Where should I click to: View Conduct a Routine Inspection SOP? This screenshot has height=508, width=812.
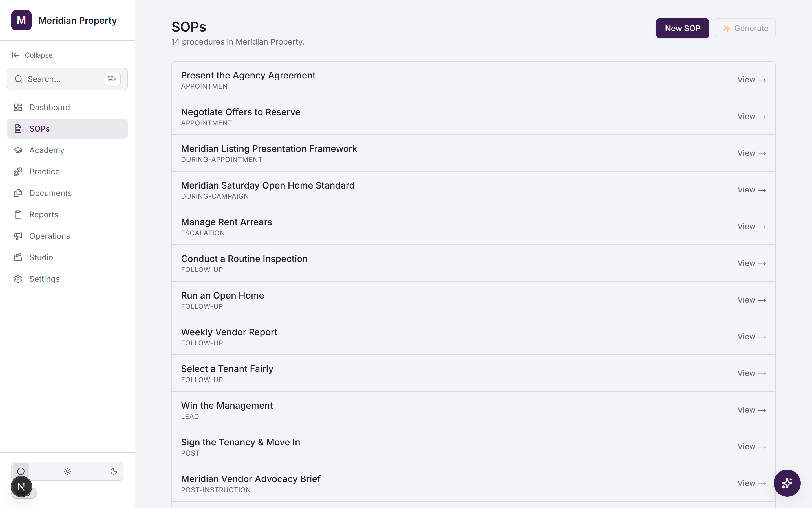751,263
